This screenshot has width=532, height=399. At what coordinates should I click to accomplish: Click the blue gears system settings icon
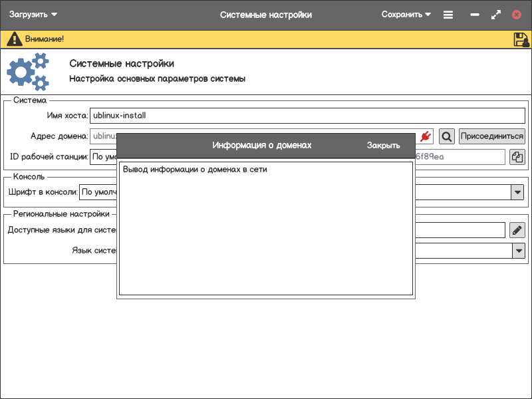click(28, 72)
